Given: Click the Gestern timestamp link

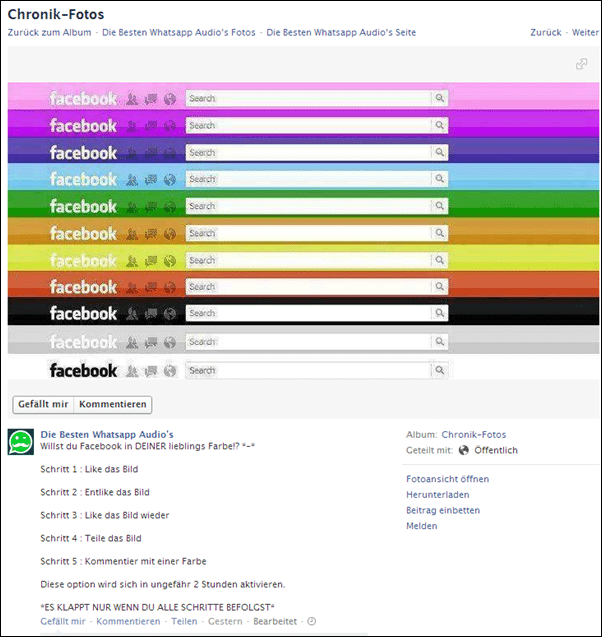Looking at the screenshot, I should (225, 621).
